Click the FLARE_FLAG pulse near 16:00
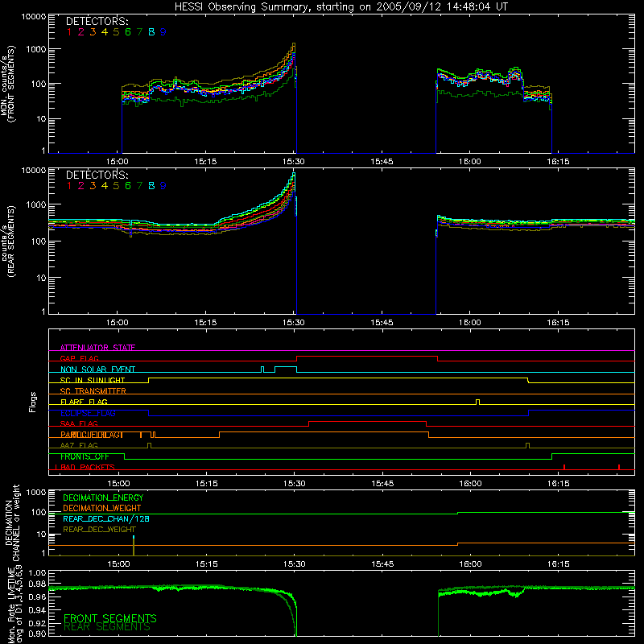 tap(477, 402)
